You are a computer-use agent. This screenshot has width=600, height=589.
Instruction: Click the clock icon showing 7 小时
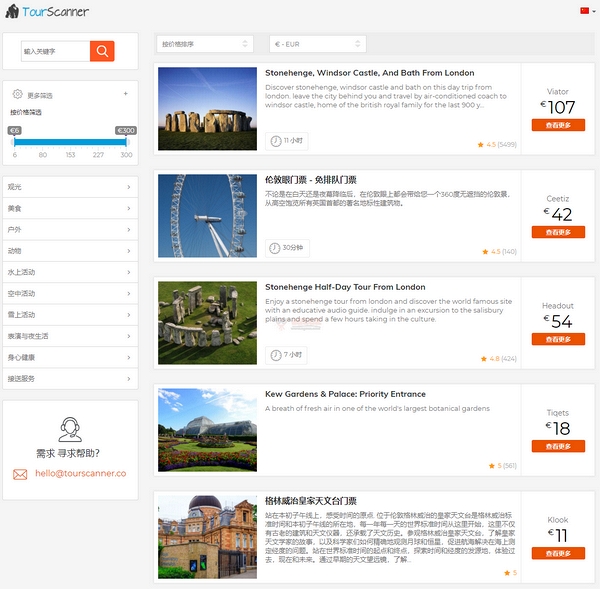point(276,355)
